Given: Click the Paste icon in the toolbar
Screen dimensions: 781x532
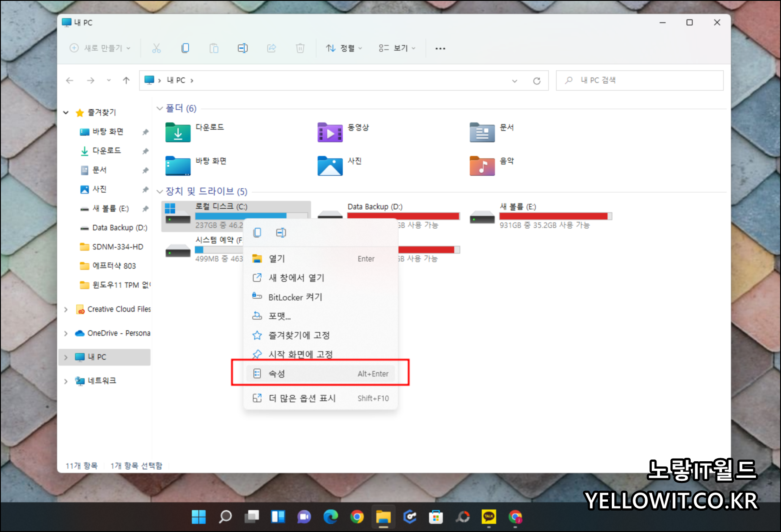Looking at the screenshot, I should point(214,48).
